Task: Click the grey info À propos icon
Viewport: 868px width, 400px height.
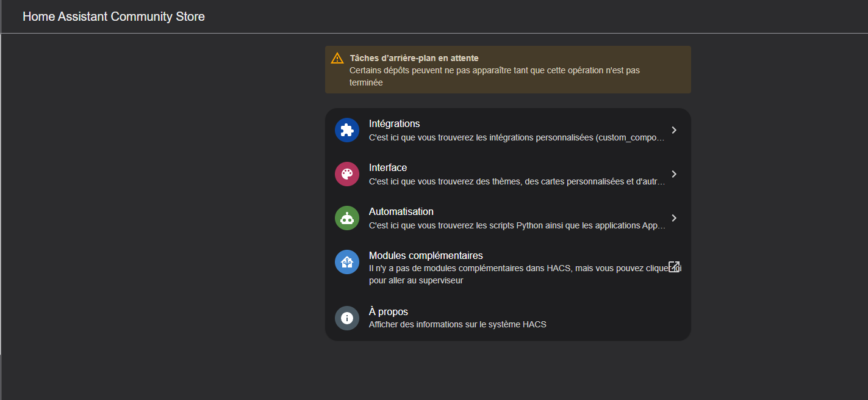Action: (346, 318)
